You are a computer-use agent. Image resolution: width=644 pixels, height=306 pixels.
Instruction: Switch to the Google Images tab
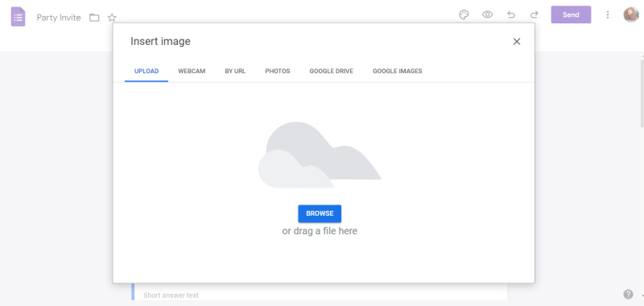(x=398, y=71)
